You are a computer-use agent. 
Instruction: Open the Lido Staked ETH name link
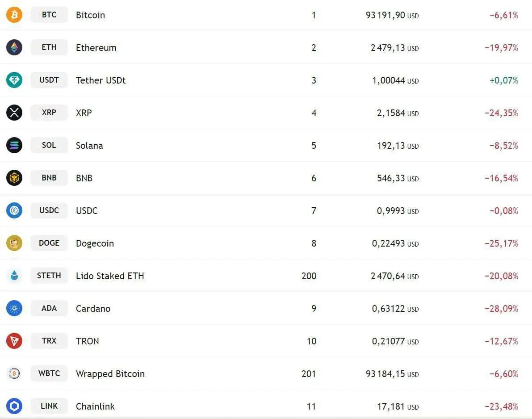point(110,276)
